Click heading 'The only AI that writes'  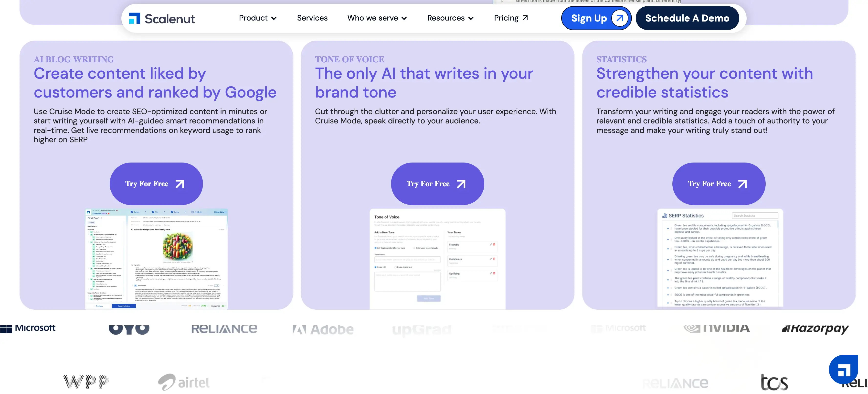pyautogui.click(x=424, y=83)
